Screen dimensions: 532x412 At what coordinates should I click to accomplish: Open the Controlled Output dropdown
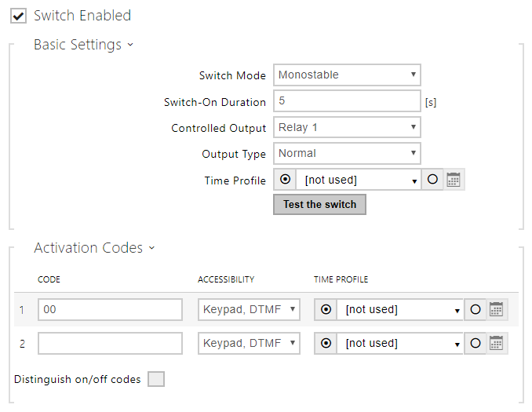tap(347, 127)
